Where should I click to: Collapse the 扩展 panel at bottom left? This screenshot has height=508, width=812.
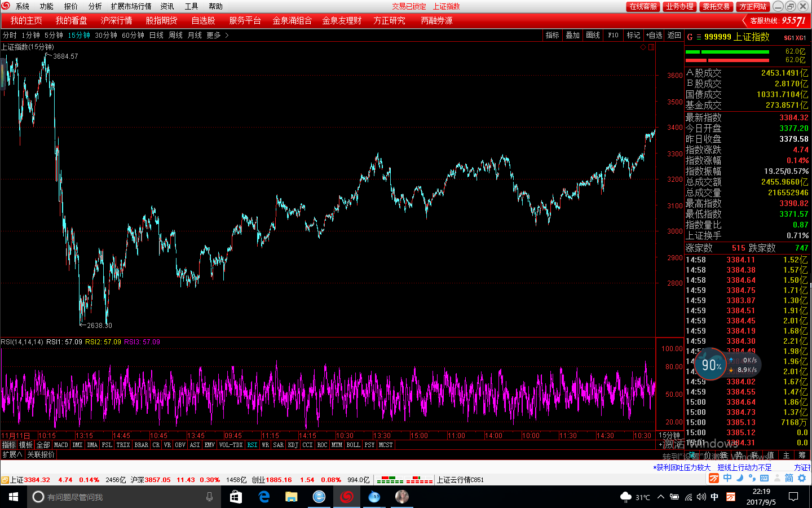(12, 454)
